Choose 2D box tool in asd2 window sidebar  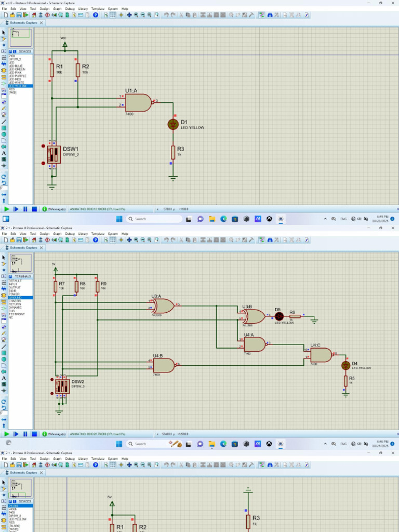(4, 128)
